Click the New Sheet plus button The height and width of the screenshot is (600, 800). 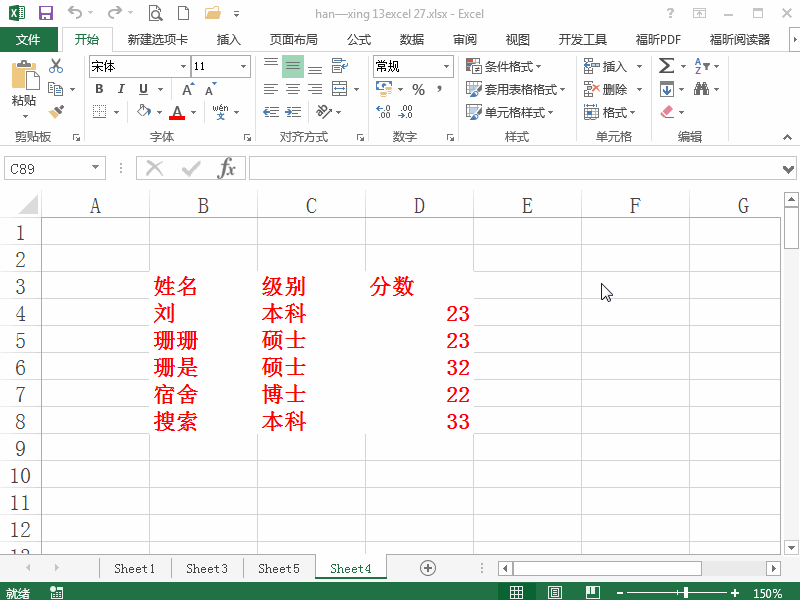click(x=428, y=567)
